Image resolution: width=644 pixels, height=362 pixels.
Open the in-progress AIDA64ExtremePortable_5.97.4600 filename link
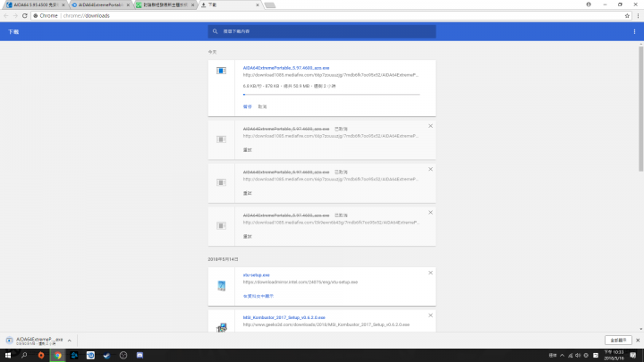[x=286, y=68]
